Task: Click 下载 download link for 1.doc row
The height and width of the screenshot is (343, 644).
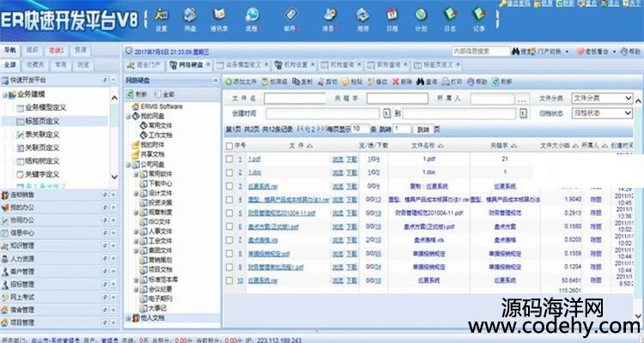Action: [x=351, y=172]
